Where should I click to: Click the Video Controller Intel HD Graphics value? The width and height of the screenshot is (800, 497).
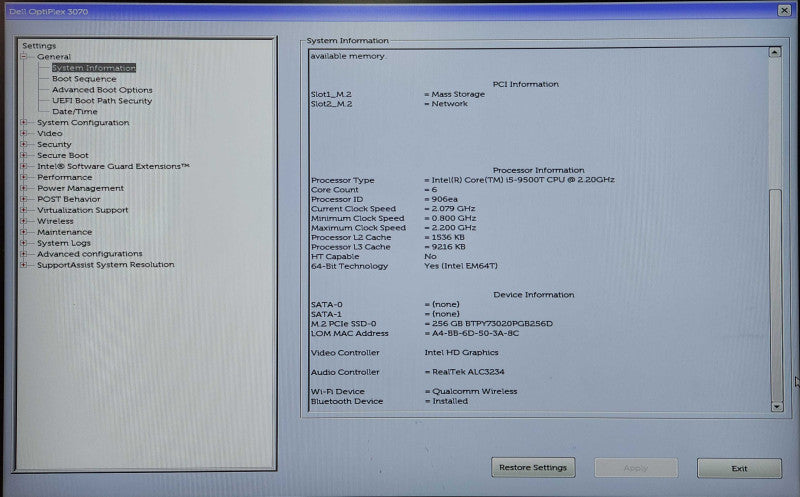(x=461, y=353)
